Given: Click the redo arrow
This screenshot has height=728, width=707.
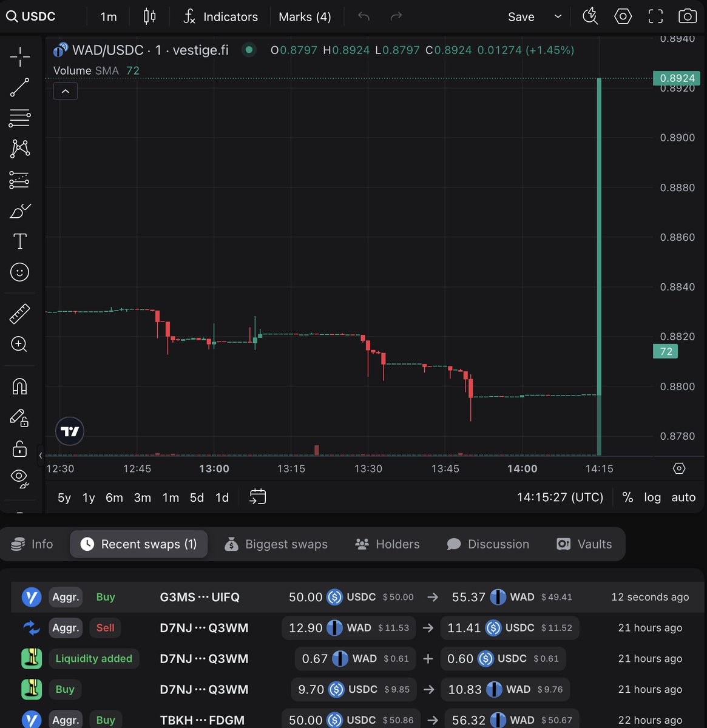Looking at the screenshot, I should [x=396, y=16].
